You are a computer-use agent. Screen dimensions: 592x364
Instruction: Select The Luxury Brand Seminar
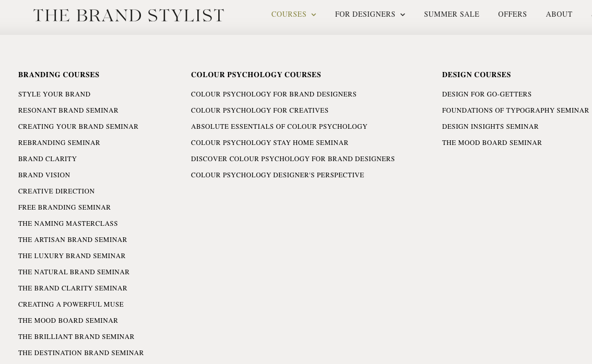[72, 256]
